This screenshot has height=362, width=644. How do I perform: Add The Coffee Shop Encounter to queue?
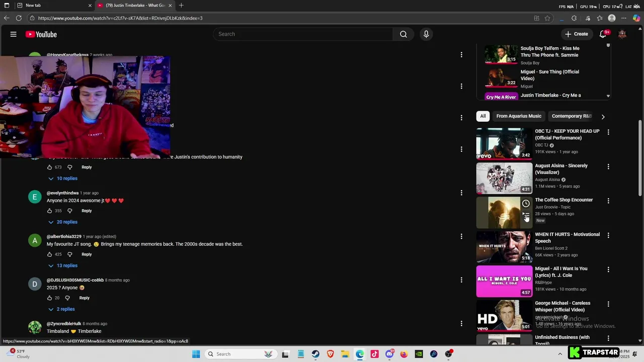click(526, 215)
